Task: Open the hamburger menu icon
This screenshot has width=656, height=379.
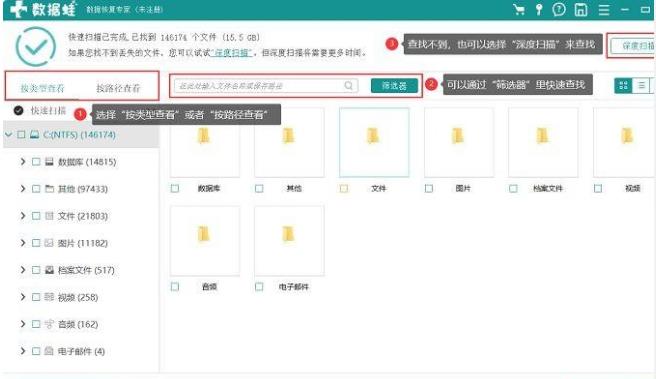Action: [x=604, y=9]
